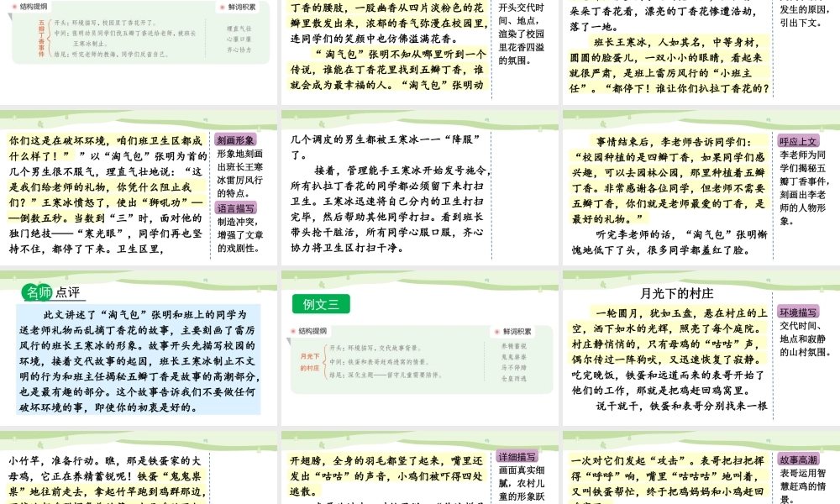Click 解词积累 heading in the 例文三 slide
The width and height of the screenshot is (840, 504).
(517, 332)
